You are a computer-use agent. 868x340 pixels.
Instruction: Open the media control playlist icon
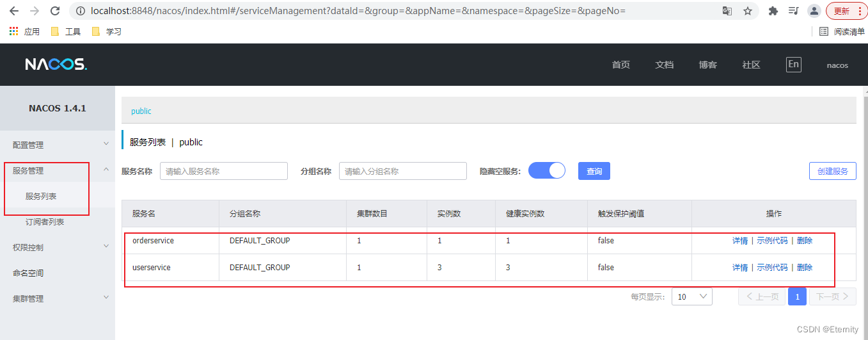tap(793, 11)
